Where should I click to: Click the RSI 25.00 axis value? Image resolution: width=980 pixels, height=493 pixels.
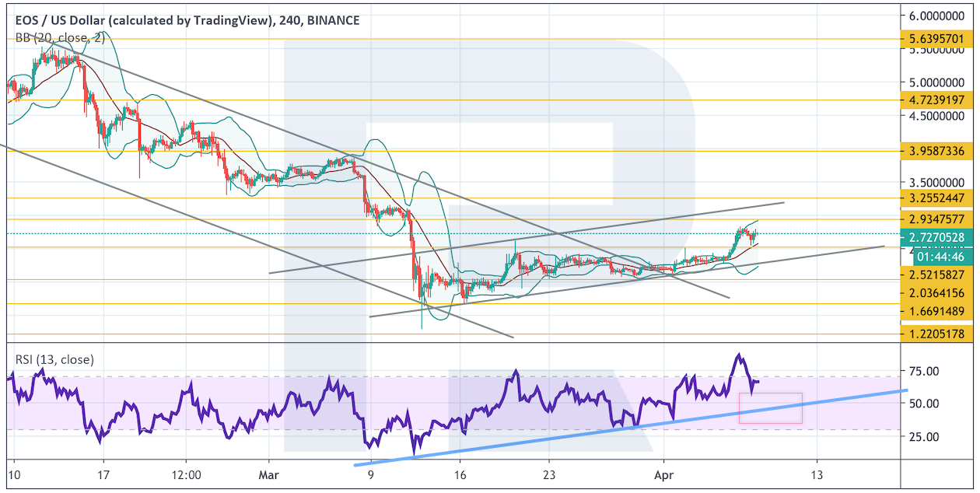click(926, 437)
